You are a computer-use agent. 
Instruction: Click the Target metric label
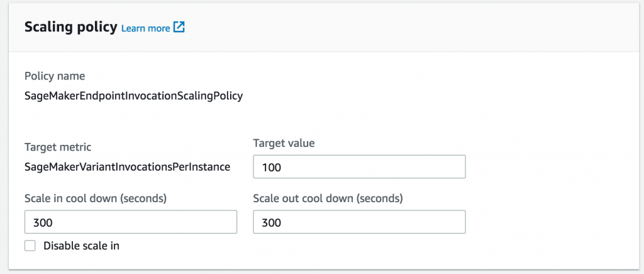point(58,147)
